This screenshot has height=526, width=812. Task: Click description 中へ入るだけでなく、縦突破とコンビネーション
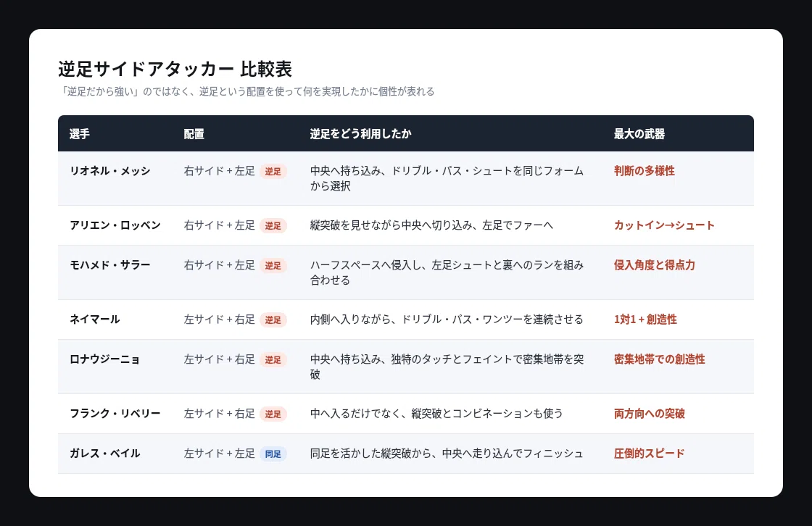[x=436, y=414]
